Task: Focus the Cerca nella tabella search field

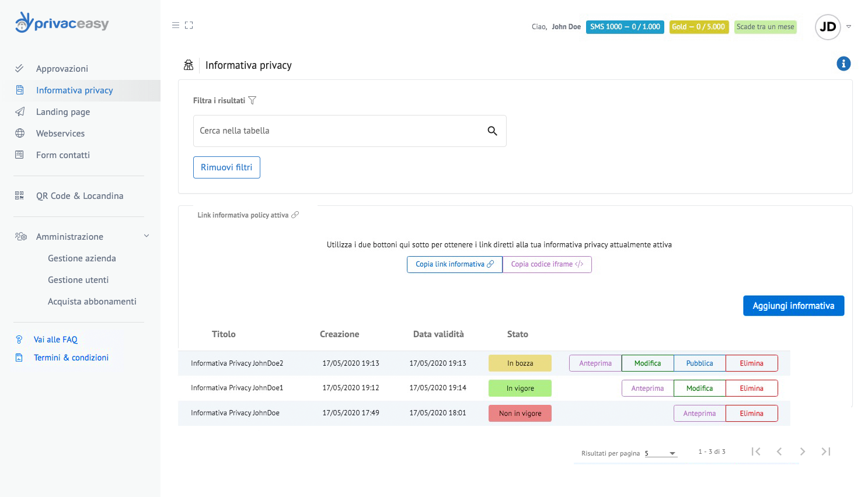Action: click(339, 131)
